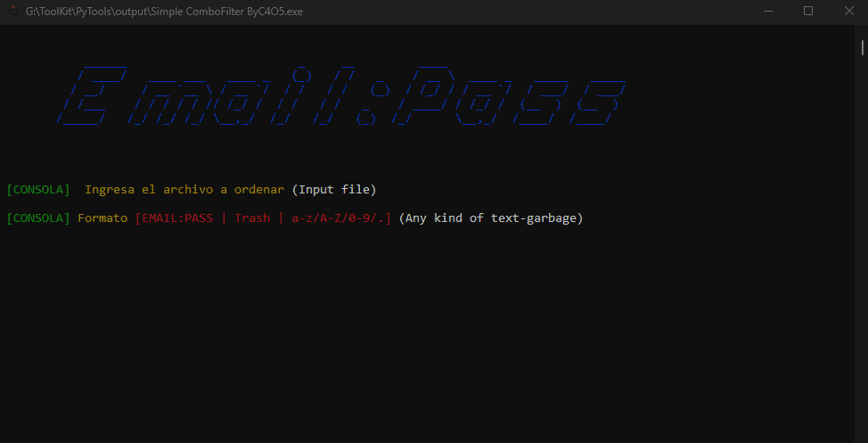Click the second green [CONSOLA] tag
Viewport: 868px width, 443px height.
pos(38,218)
